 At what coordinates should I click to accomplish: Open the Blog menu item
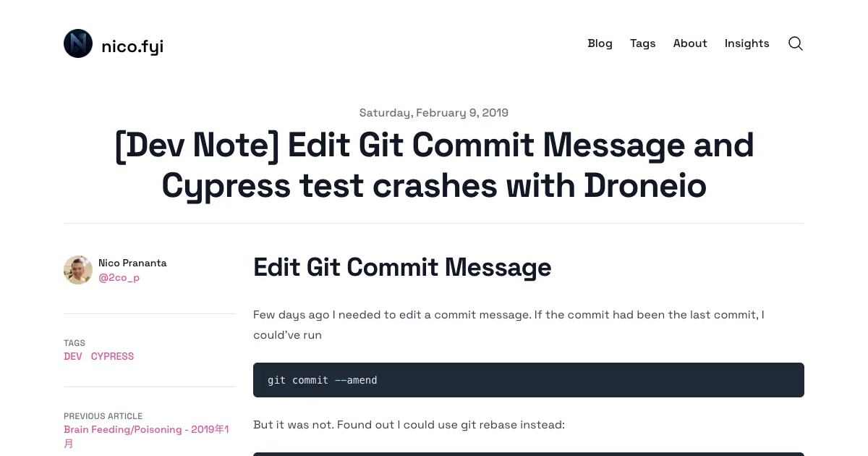point(600,43)
